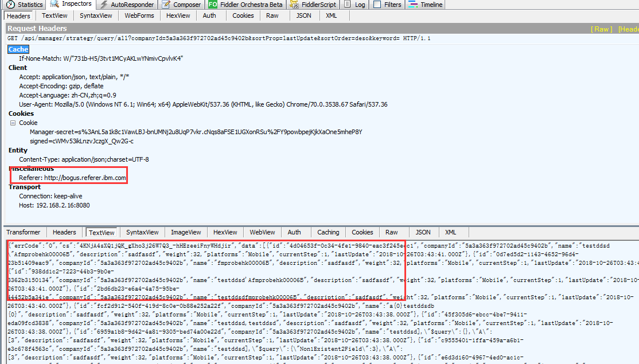Open the response ImageView tab
Screen dimensions: 639x364
pos(186,232)
